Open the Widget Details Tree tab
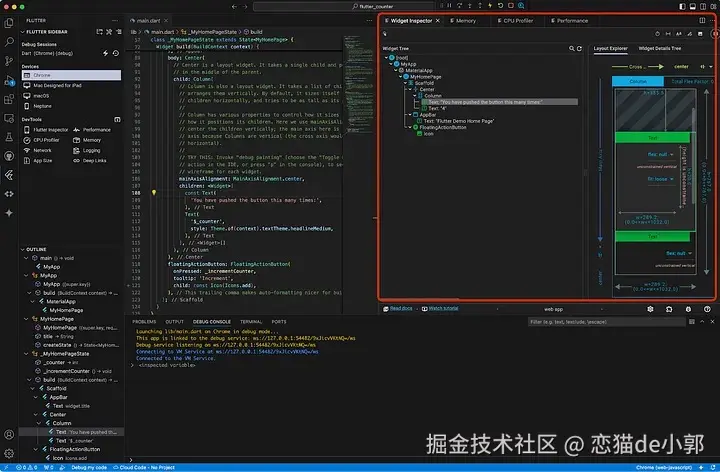 [x=659, y=48]
